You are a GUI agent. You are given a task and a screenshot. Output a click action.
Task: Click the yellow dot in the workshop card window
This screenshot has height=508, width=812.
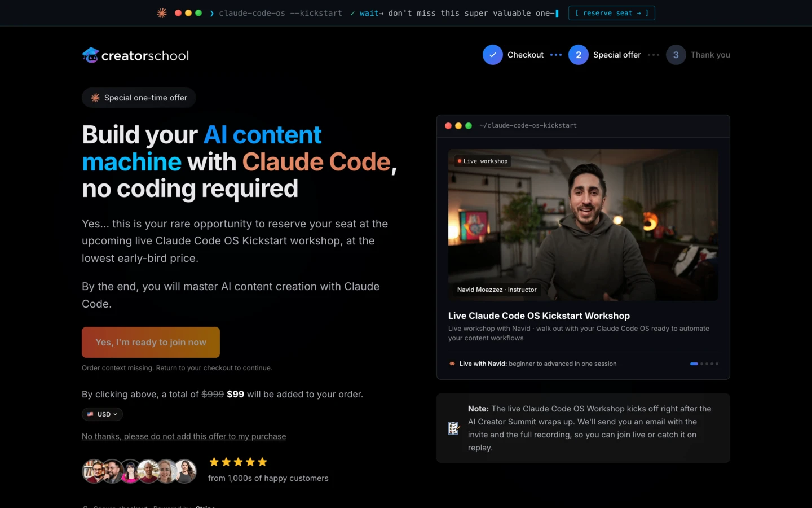458,126
